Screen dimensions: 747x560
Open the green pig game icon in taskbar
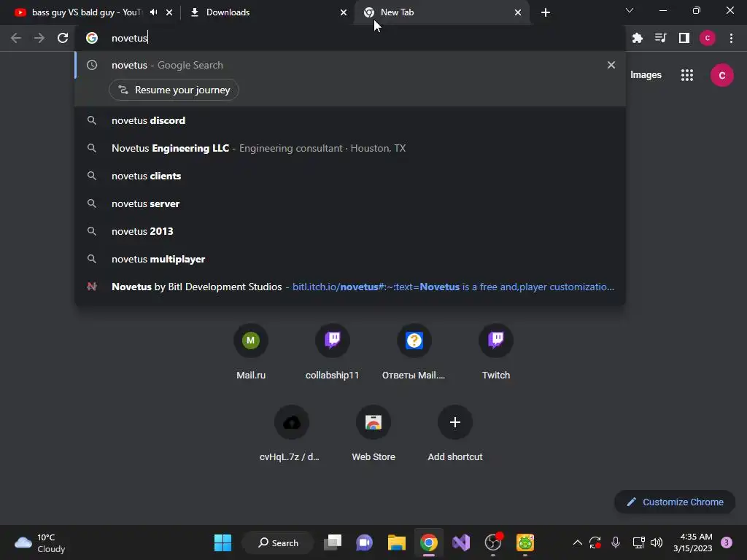(525, 542)
